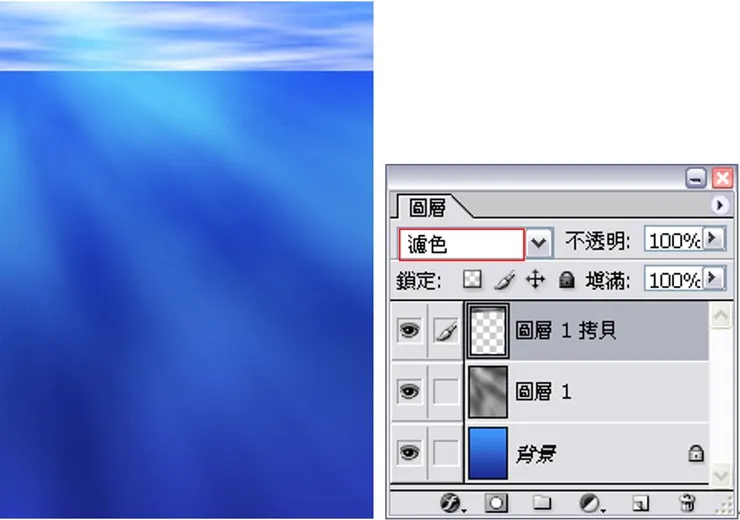This screenshot has height=520, width=740.
Task: Hide the 圖層 1 拷貝 layer eye
Action: (409, 330)
